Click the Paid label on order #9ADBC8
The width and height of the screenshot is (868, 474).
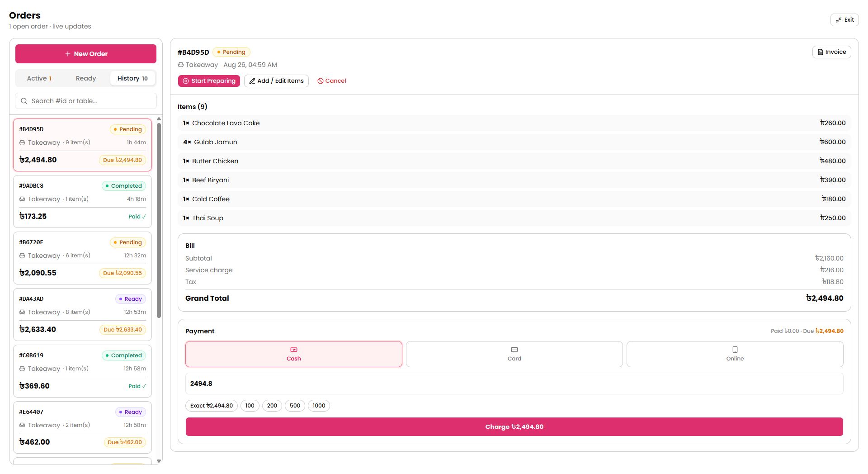[x=137, y=217]
